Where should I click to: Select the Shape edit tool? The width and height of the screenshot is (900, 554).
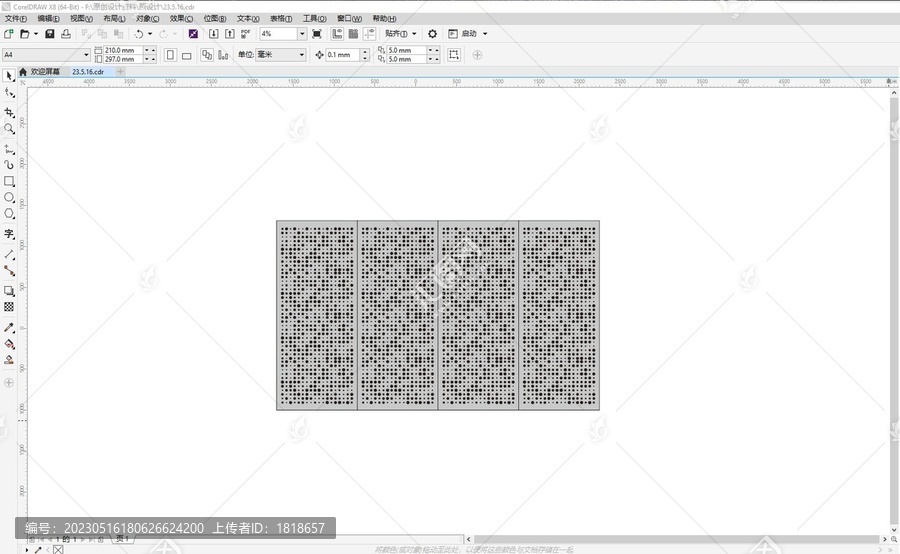pyautogui.click(x=9, y=92)
